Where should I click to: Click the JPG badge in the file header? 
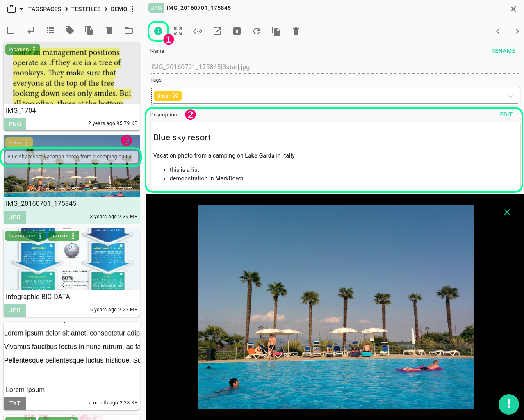tap(156, 8)
